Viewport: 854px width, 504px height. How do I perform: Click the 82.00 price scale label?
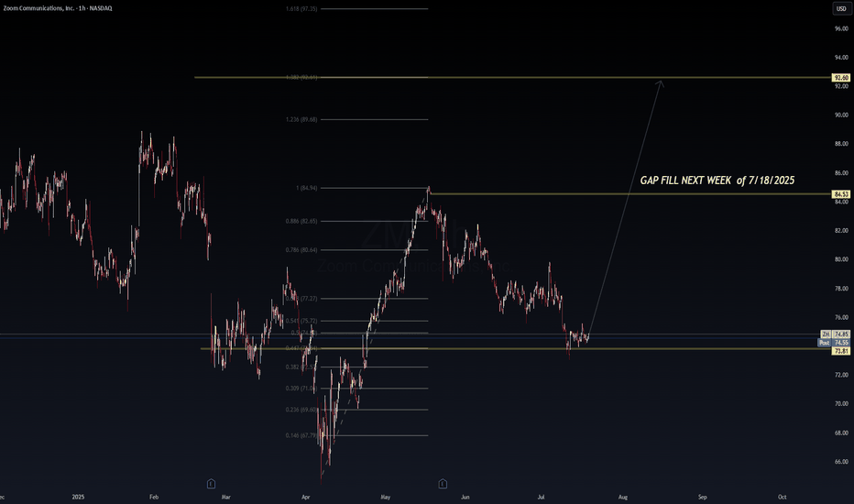[x=841, y=231]
